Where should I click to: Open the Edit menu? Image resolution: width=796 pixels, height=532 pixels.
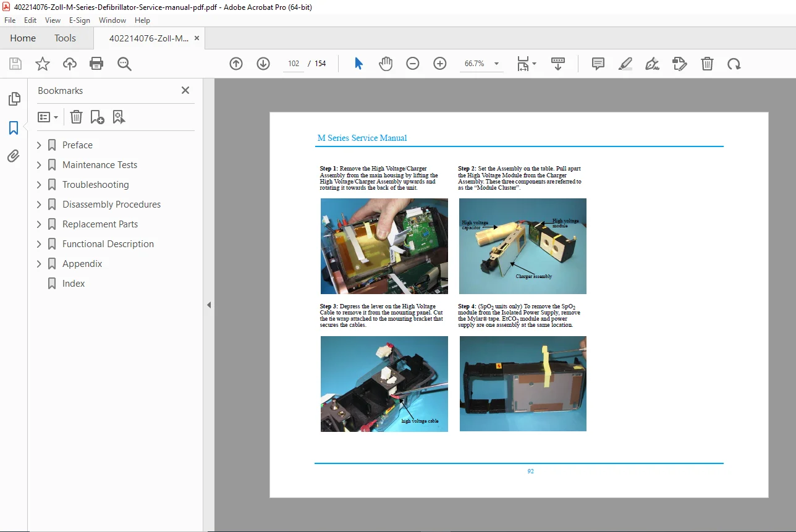pos(30,20)
